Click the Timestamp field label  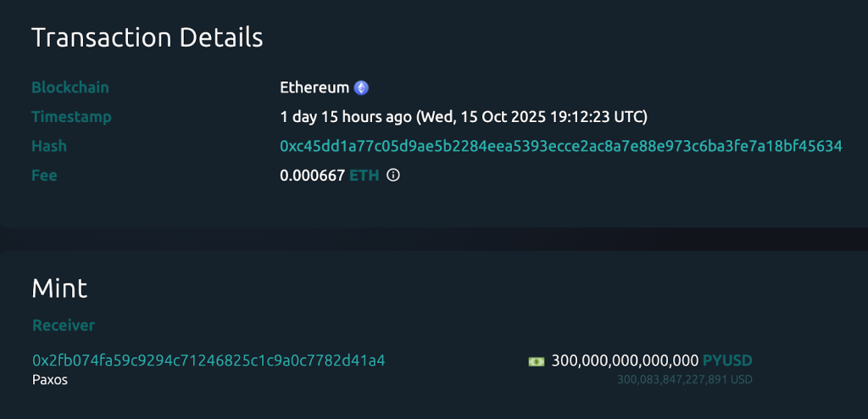[71, 116]
